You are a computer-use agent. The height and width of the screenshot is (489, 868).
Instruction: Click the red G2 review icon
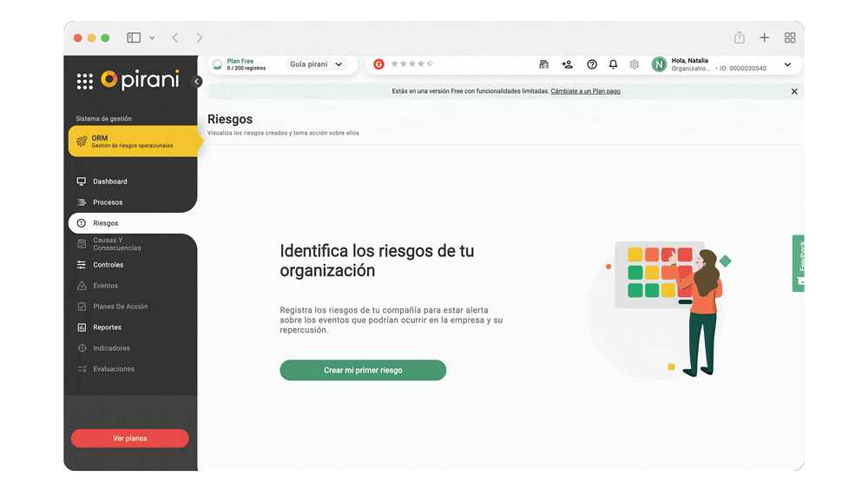click(x=379, y=64)
